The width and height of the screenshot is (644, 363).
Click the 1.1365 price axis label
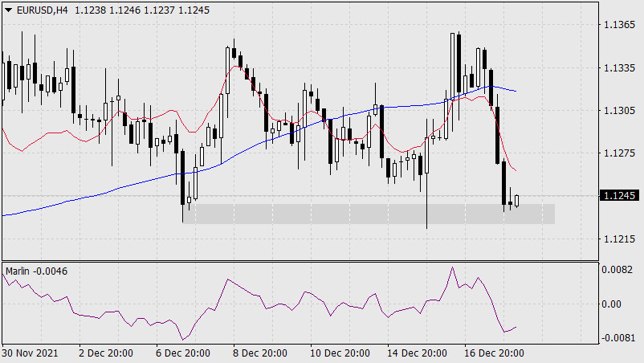coord(619,25)
